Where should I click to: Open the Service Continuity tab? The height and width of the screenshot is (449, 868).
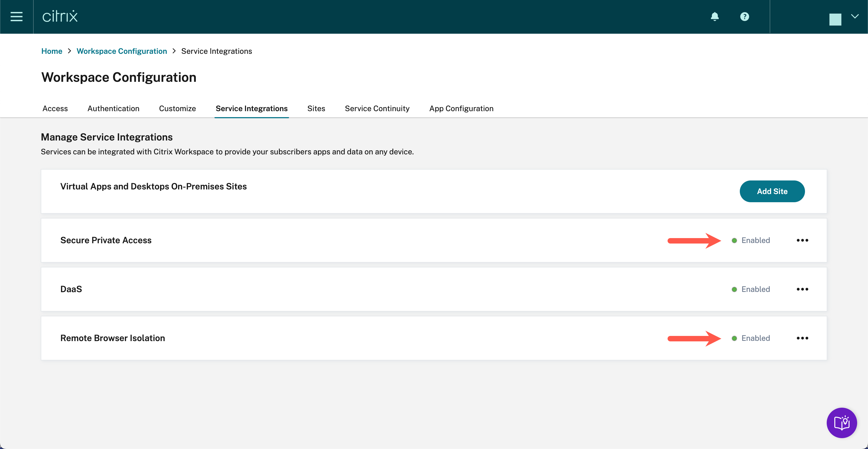click(377, 108)
